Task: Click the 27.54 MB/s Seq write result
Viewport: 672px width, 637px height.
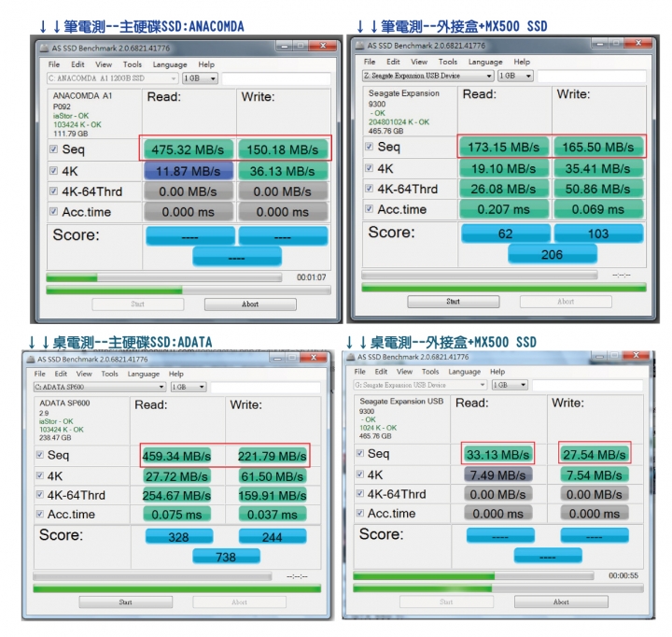Action: pos(595,454)
